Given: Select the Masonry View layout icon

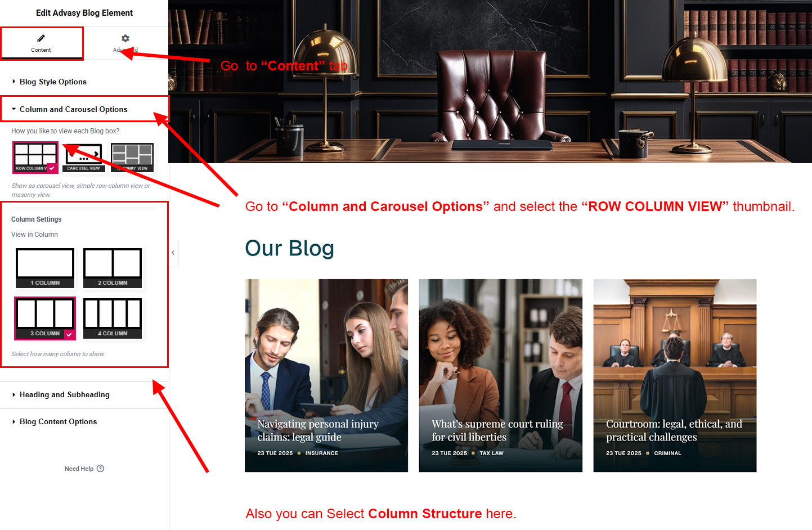Looking at the screenshot, I should tap(132, 158).
